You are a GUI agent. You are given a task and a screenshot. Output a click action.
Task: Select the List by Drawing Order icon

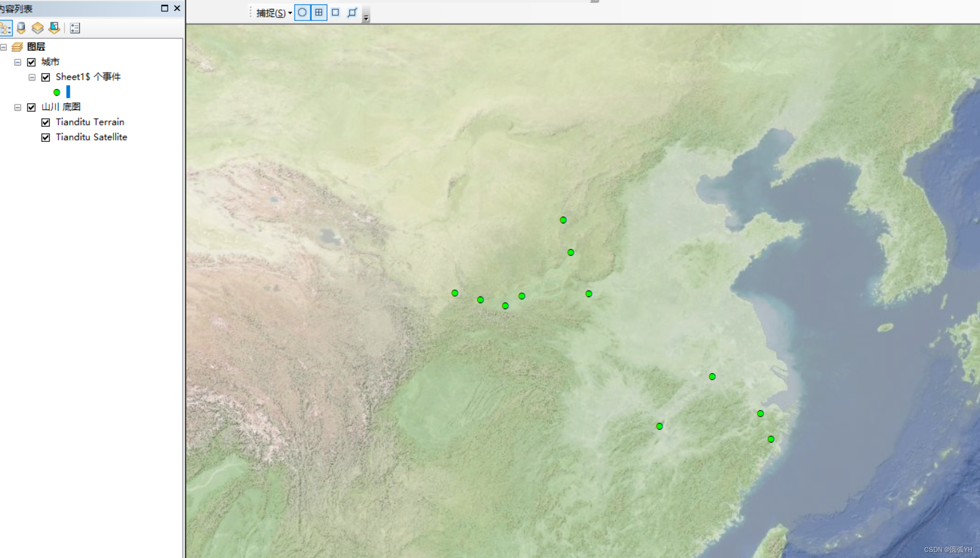coord(6,28)
